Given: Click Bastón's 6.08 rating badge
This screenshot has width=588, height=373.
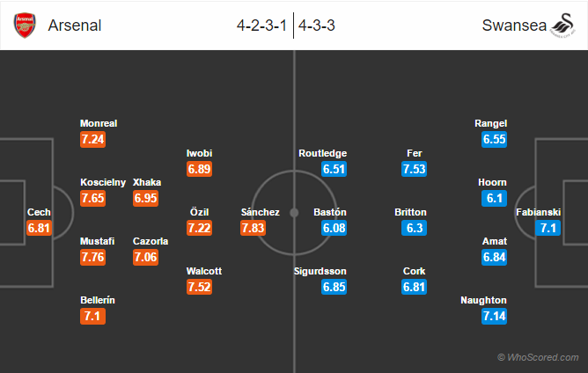Looking at the screenshot, I should [x=334, y=228].
